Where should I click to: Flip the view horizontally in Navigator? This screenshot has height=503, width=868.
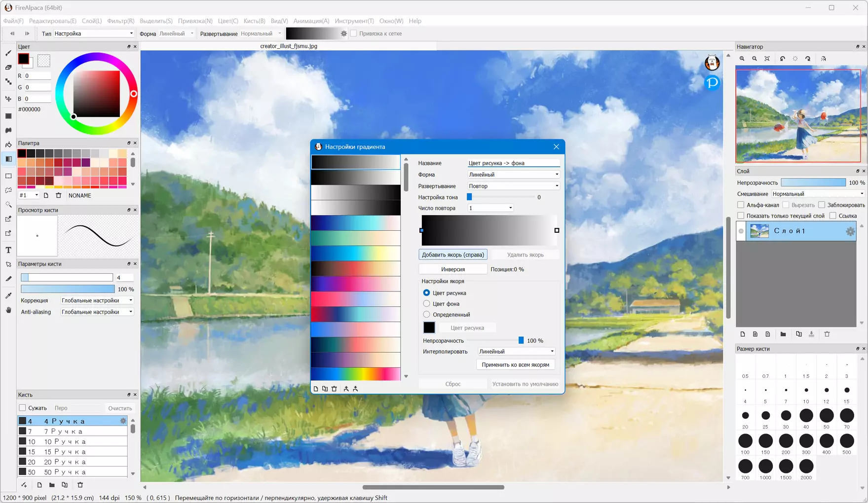click(824, 59)
